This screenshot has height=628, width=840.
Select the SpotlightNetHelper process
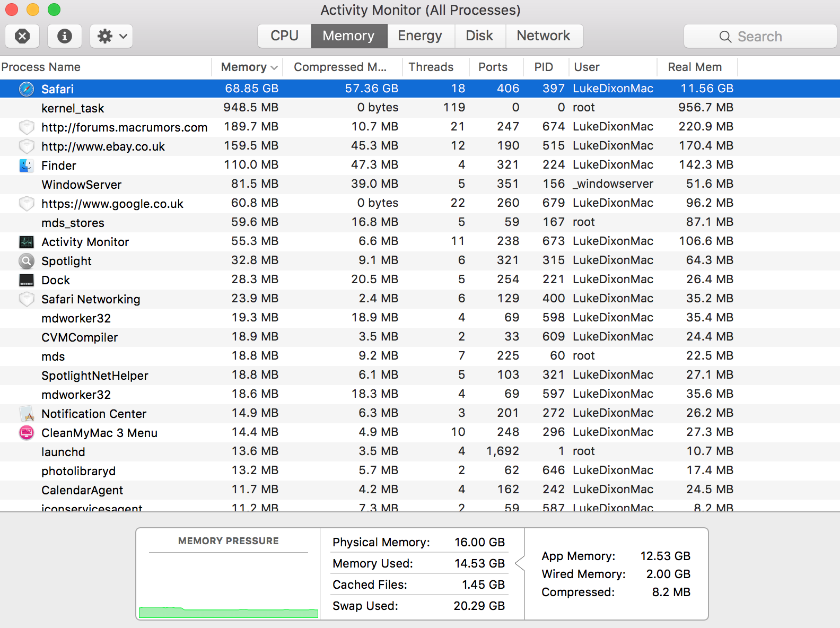click(420, 376)
